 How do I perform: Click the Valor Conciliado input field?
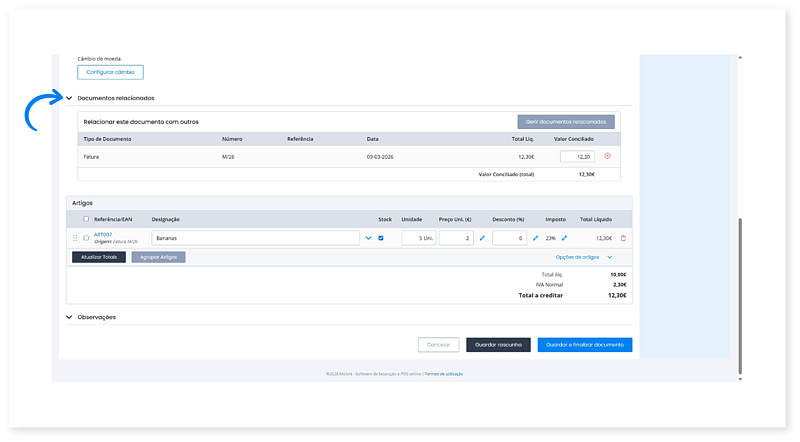[578, 156]
